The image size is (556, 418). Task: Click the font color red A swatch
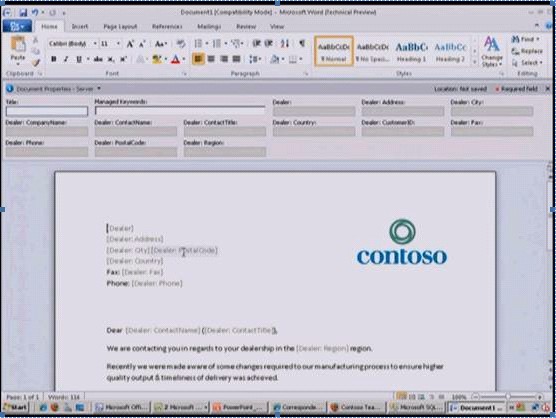[175, 59]
